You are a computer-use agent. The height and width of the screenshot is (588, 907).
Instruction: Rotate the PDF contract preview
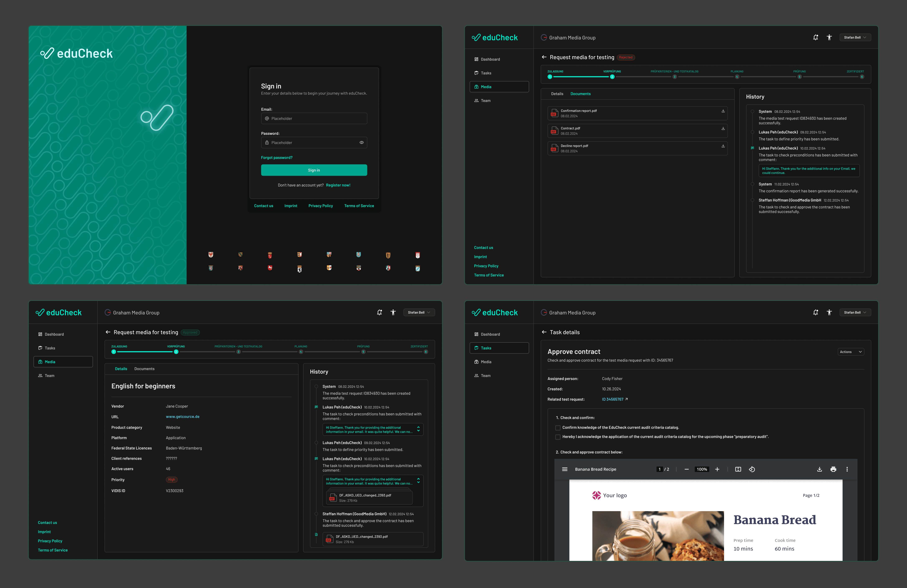point(752,469)
